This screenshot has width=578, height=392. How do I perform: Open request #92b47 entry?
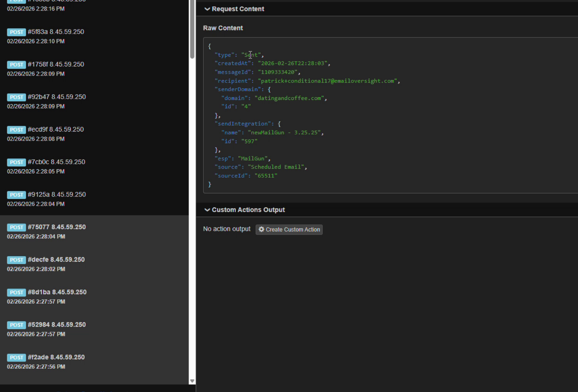(x=94, y=101)
